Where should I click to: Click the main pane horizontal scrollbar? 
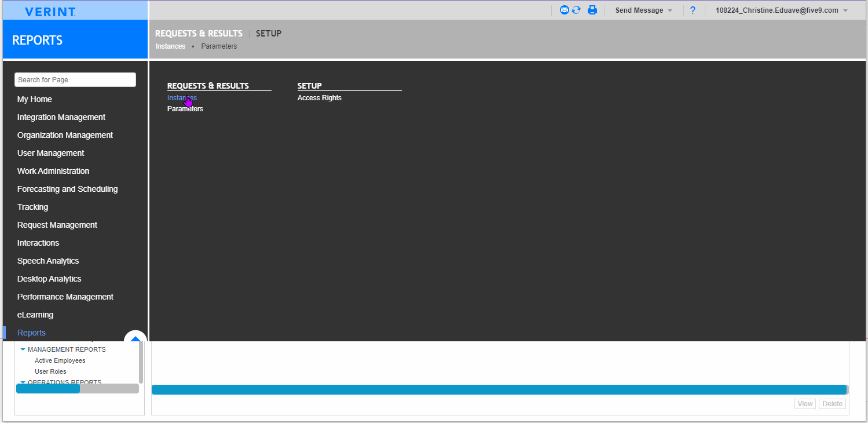pos(500,389)
